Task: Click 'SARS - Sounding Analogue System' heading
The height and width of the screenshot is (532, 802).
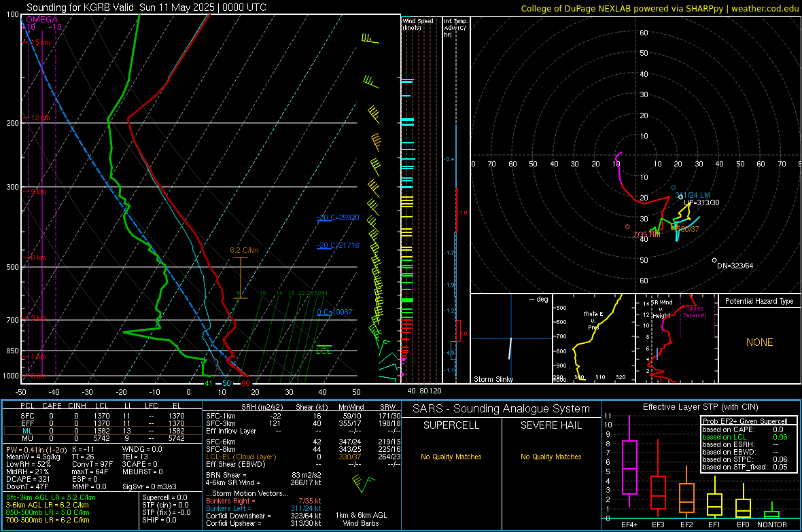Action: (x=502, y=409)
